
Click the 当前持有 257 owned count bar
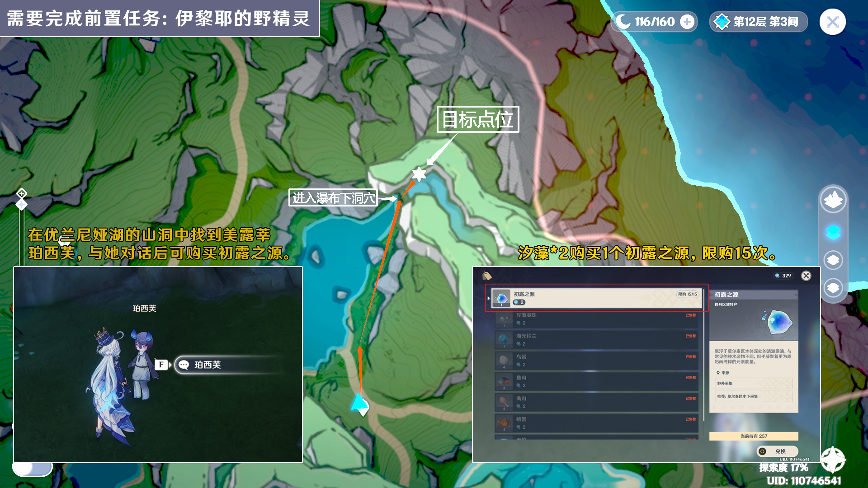[x=754, y=436]
